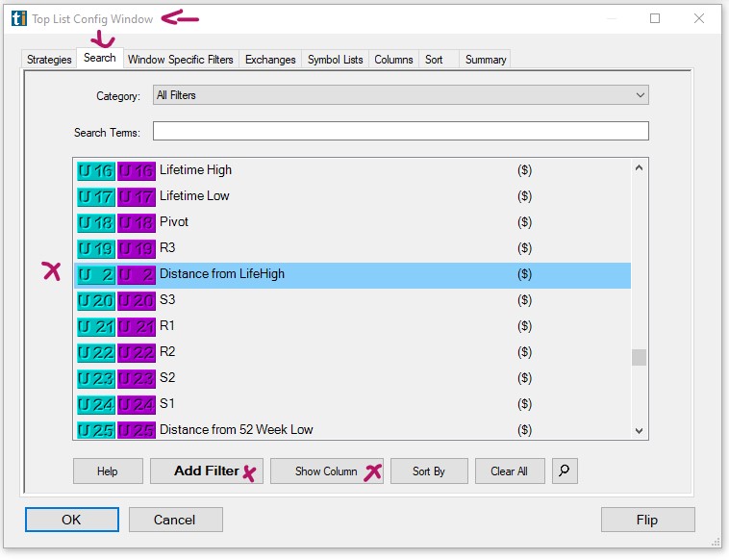
Task: Click the purple U 21 icon beside R1
Action: pyautogui.click(x=136, y=326)
